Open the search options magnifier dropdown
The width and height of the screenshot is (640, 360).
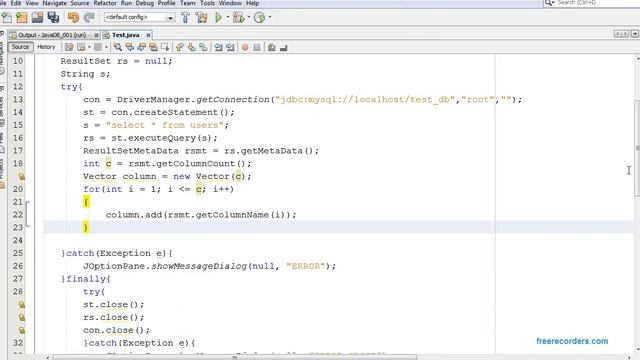[549, 3]
